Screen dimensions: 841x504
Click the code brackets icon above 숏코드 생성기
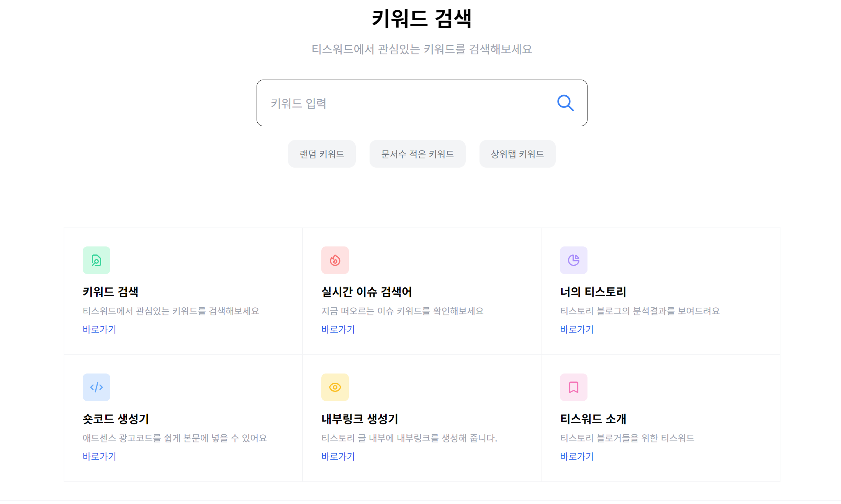96,387
